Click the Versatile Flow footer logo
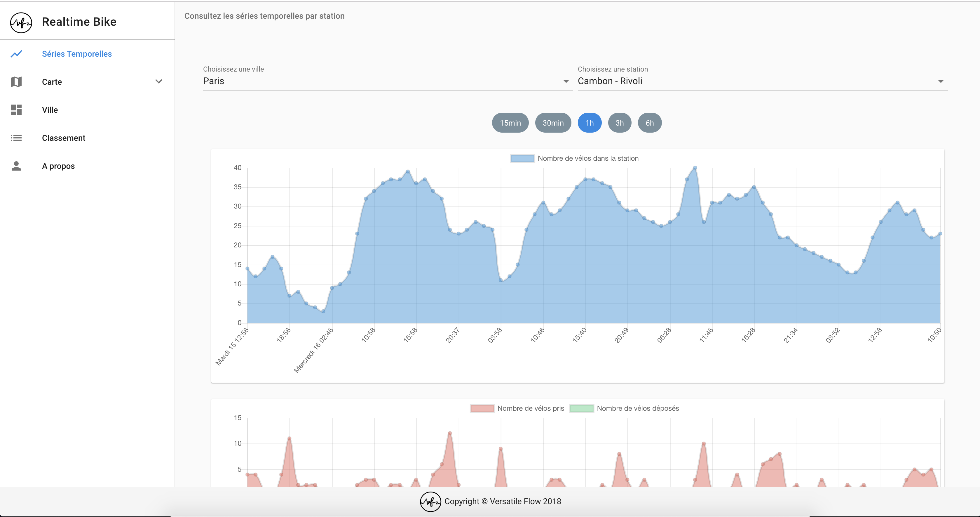Screen dimensions: 980x517 (430, 502)
